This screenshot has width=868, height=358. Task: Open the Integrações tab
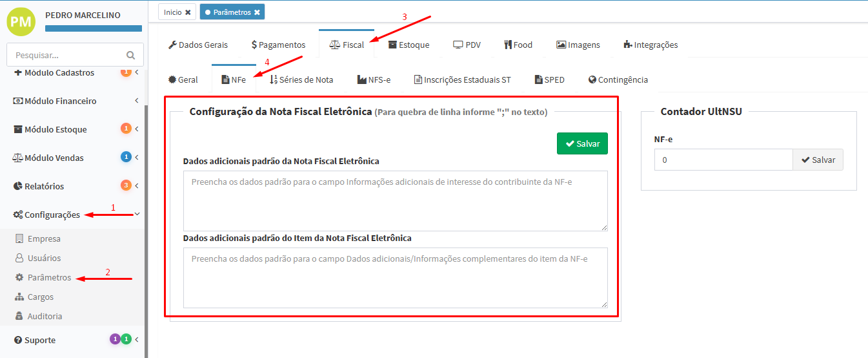651,45
